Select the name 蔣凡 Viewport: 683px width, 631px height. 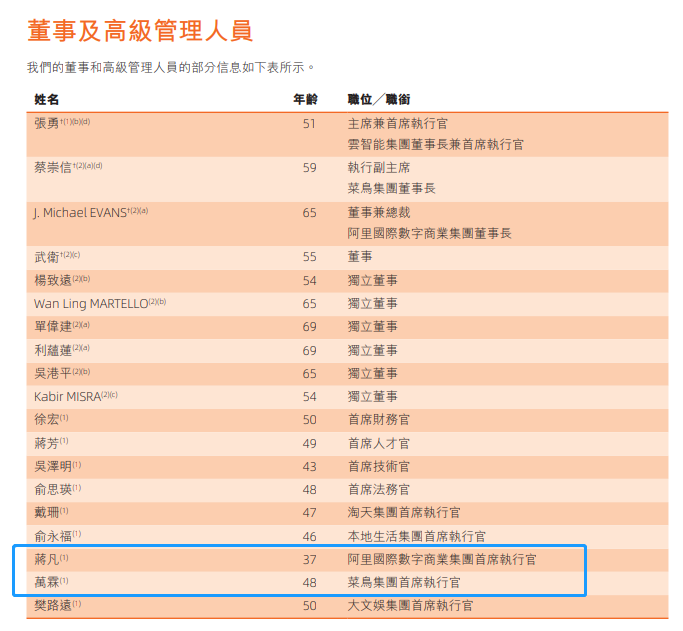47,560
